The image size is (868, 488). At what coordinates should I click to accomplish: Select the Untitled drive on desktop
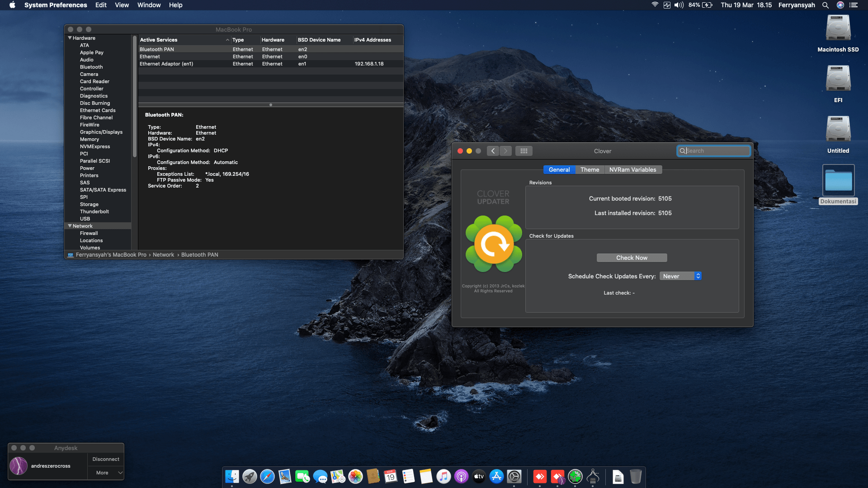(x=838, y=130)
